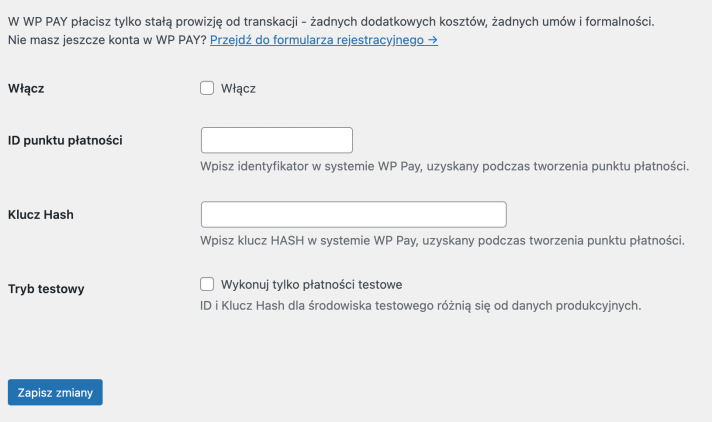The width and height of the screenshot is (712, 422).
Task: Click the arrow ending the registration link
Action: pyautogui.click(x=432, y=40)
